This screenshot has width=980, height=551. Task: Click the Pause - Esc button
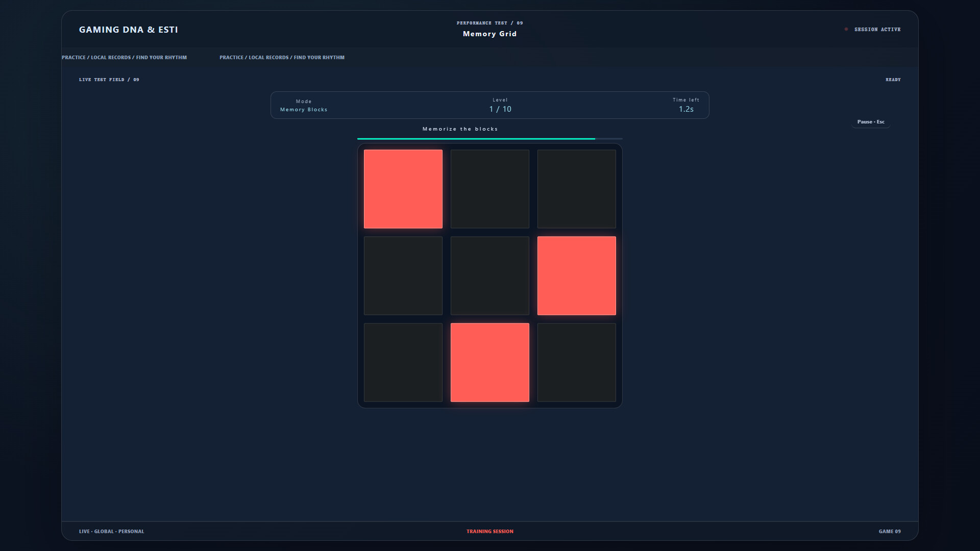871,122
